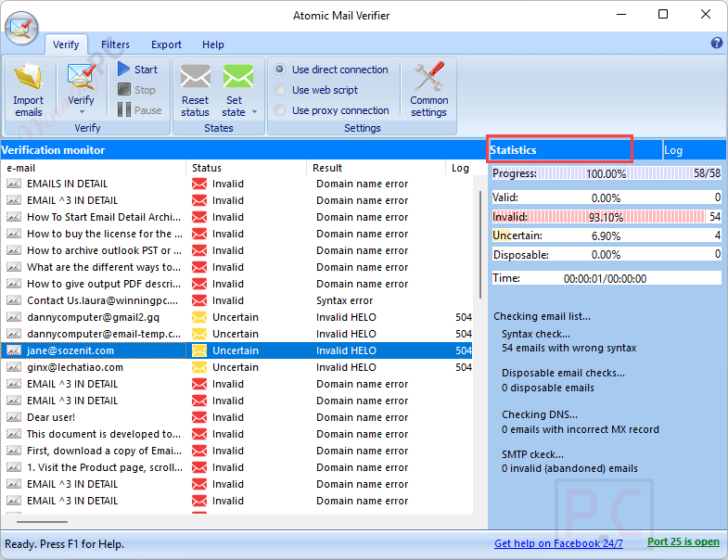Select the Dear user! row text

tap(51, 417)
